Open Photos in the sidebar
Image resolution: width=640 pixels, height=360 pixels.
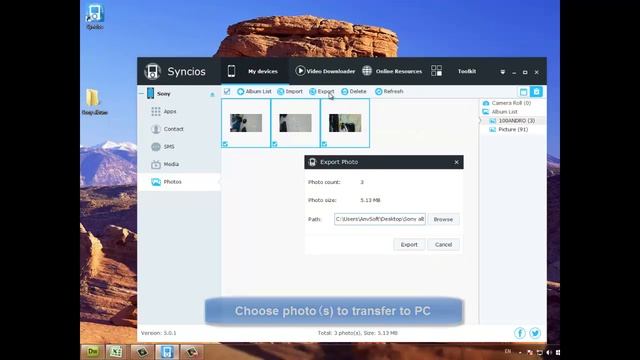172,182
